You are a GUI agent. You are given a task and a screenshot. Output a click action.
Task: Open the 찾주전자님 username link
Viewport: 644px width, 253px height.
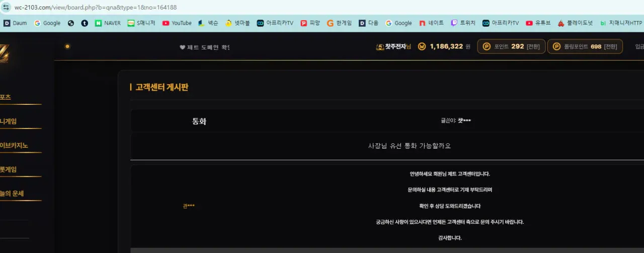pos(398,46)
